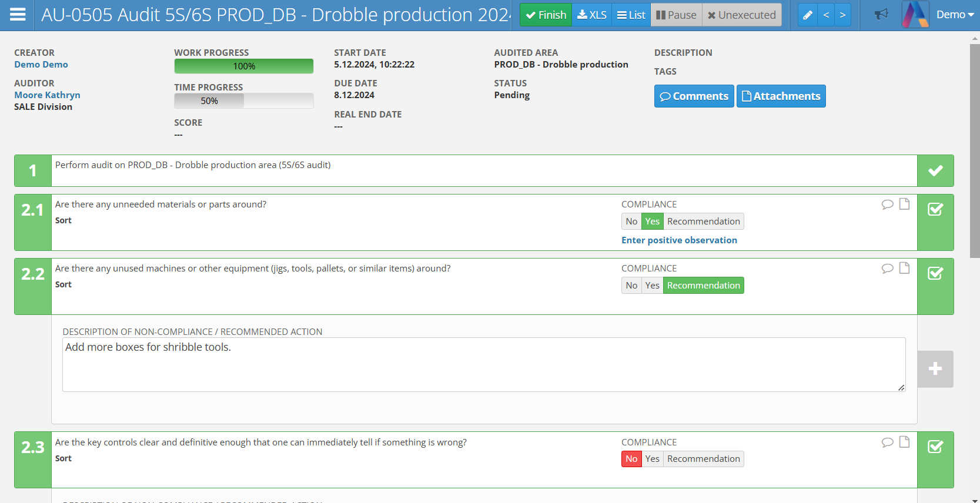980x503 pixels.
Task: Click the non-compliance description text area
Action: 483,364
